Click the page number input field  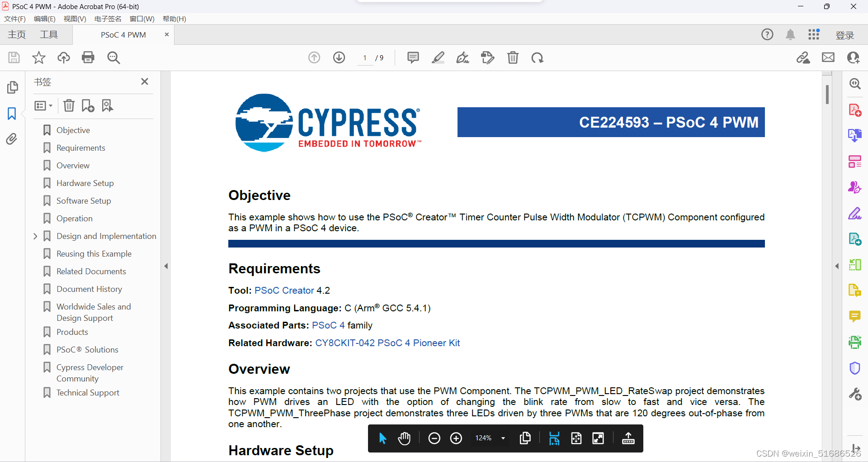[365, 58]
